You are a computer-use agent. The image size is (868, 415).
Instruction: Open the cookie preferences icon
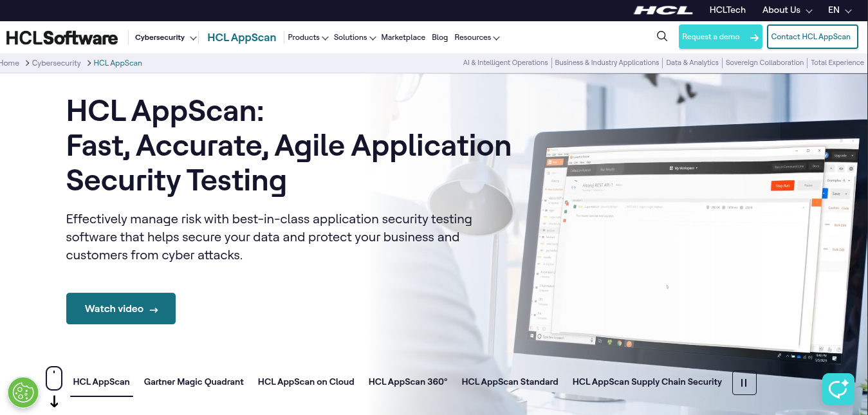point(23,392)
